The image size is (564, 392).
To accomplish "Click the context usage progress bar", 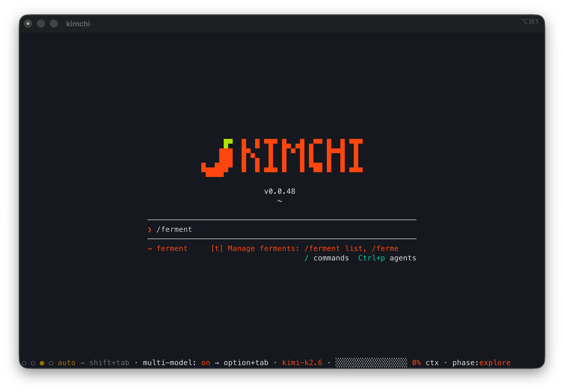I will tap(371, 363).
